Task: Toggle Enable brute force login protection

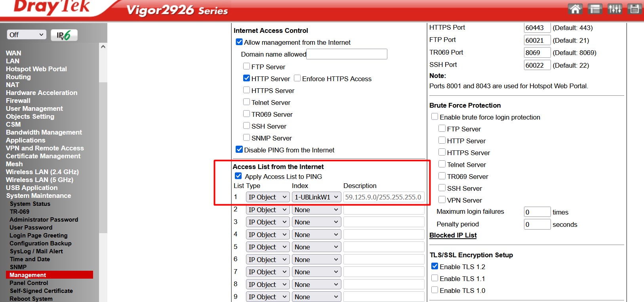Action: point(435,117)
